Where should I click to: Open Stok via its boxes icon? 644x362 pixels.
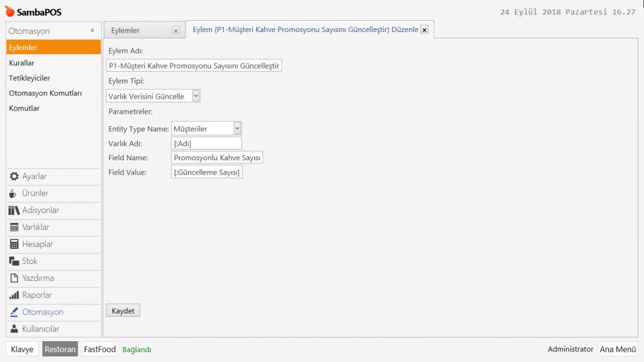pyautogui.click(x=14, y=261)
